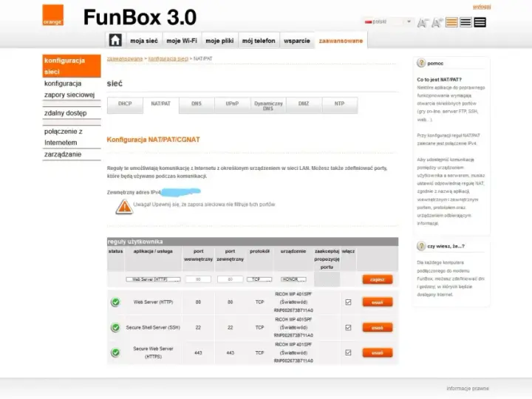The image size is (532, 399).
Task: Select 'konfiguracja zapory sieciowej' in the sidebar
Action: [x=72, y=89]
